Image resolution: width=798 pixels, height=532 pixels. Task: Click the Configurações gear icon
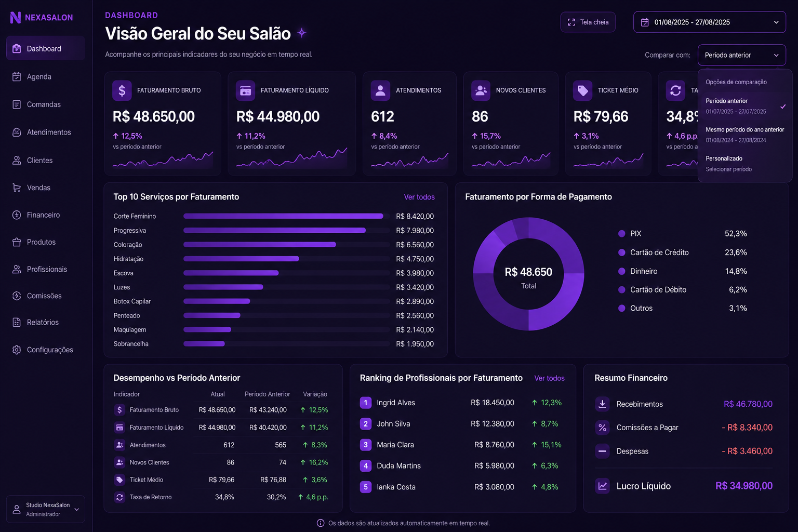click(x=17, y=350)
